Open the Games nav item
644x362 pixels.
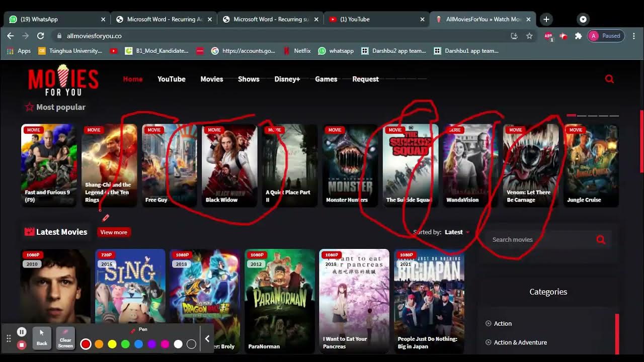pos(326,79)
